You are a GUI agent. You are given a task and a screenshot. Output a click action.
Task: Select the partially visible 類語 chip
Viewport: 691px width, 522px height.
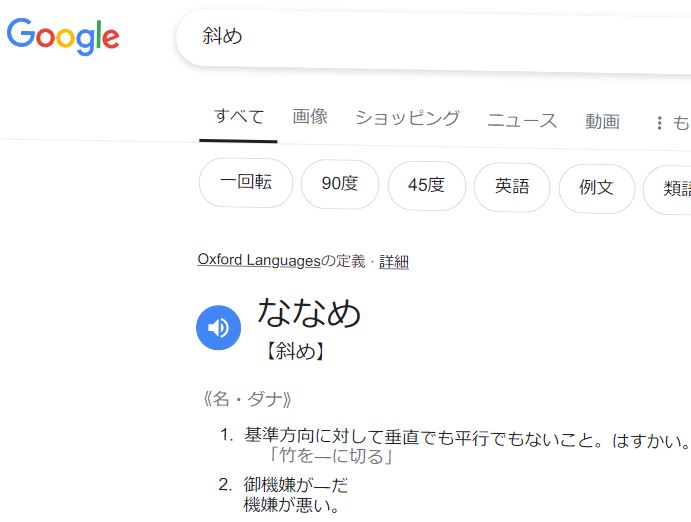(670, 189)
